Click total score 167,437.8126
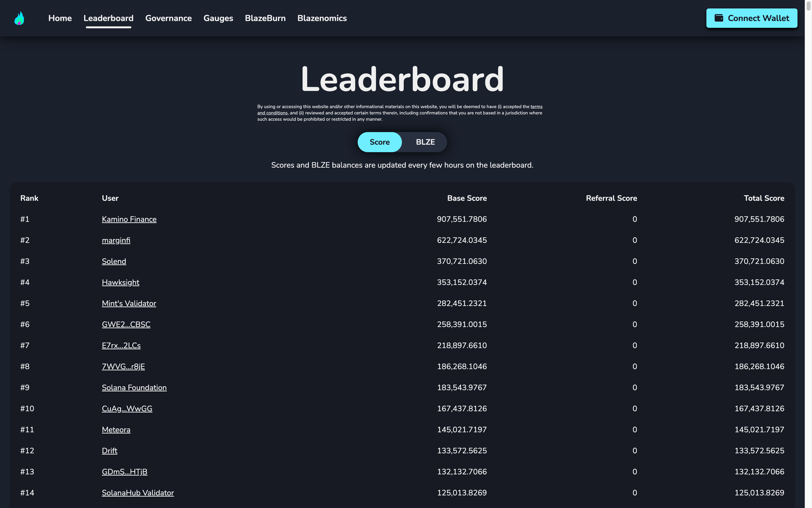The image size is (812, 508). point(759,409)
